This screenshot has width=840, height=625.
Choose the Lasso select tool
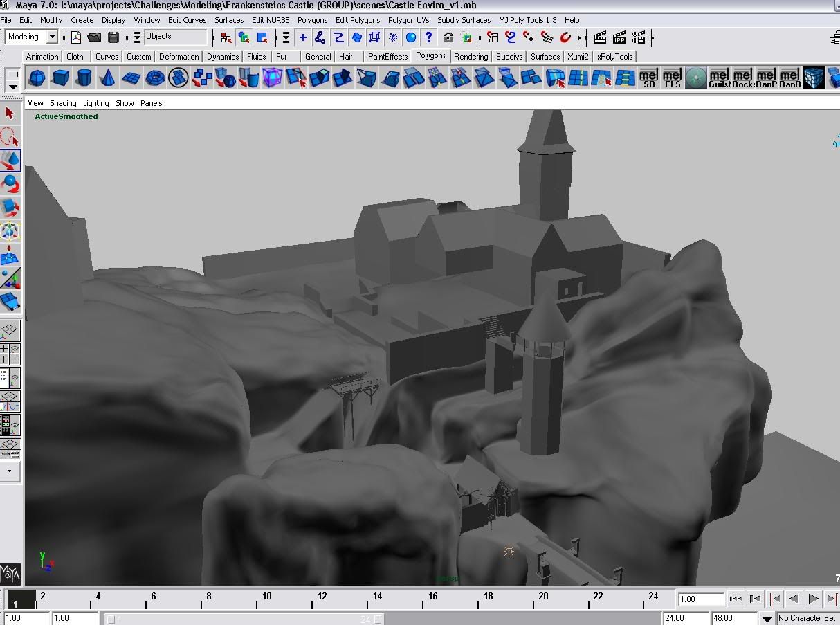(x=10, y=137)
